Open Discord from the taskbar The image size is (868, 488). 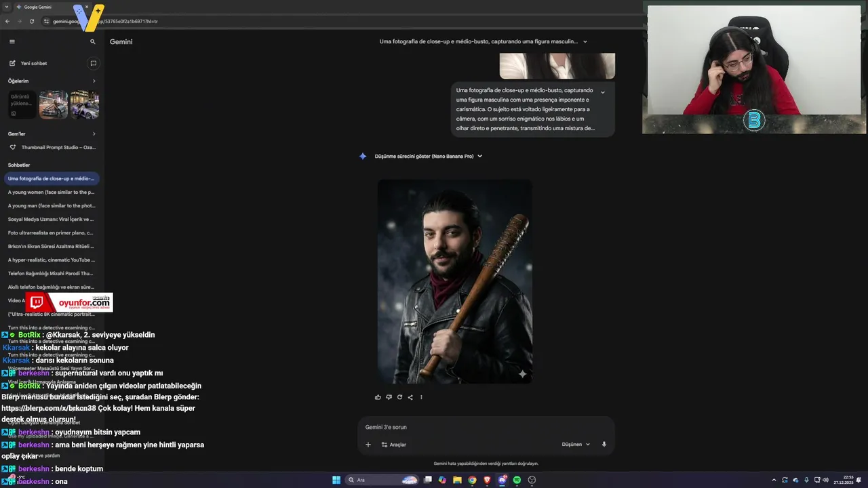pos(502,480)
